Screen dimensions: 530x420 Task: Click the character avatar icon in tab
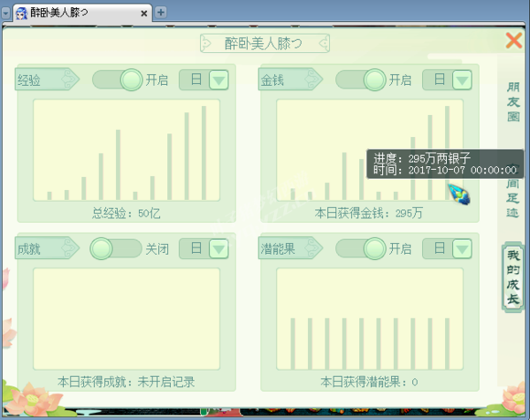[x=22, y=13]
